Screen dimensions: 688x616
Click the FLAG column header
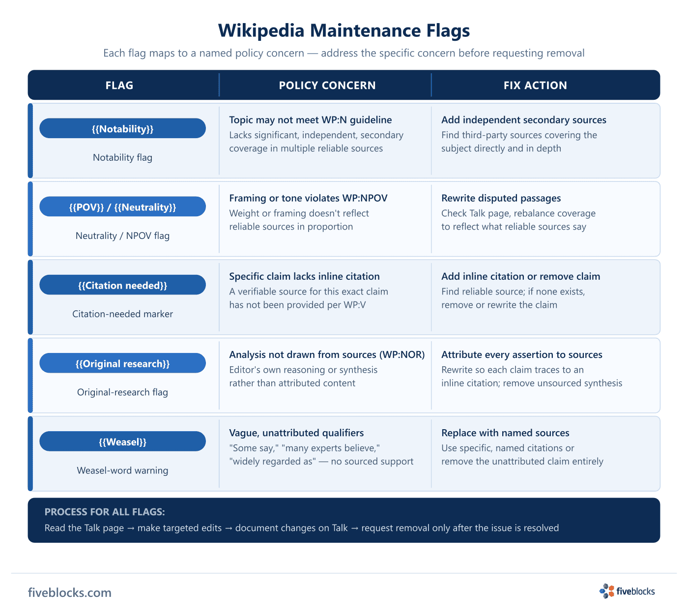pos(119,85)
